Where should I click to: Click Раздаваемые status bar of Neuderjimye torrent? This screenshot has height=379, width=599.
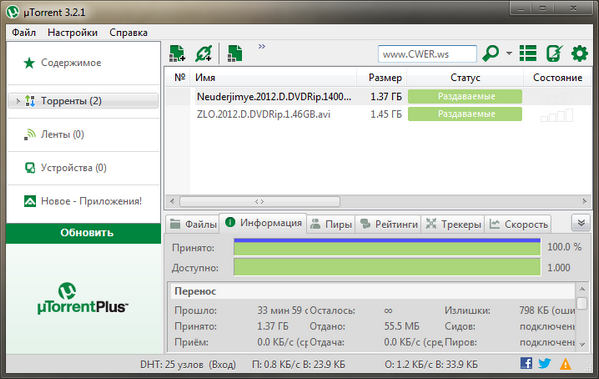pyautogui.click(x=465, y=97)
